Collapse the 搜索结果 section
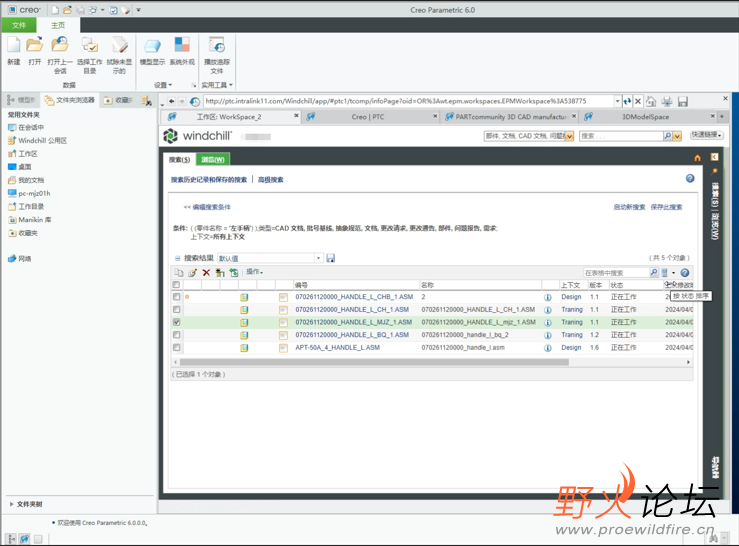Image resolution: width=739 pixels, height=546 pixels. pyautogui.click(x=178, y=258)
